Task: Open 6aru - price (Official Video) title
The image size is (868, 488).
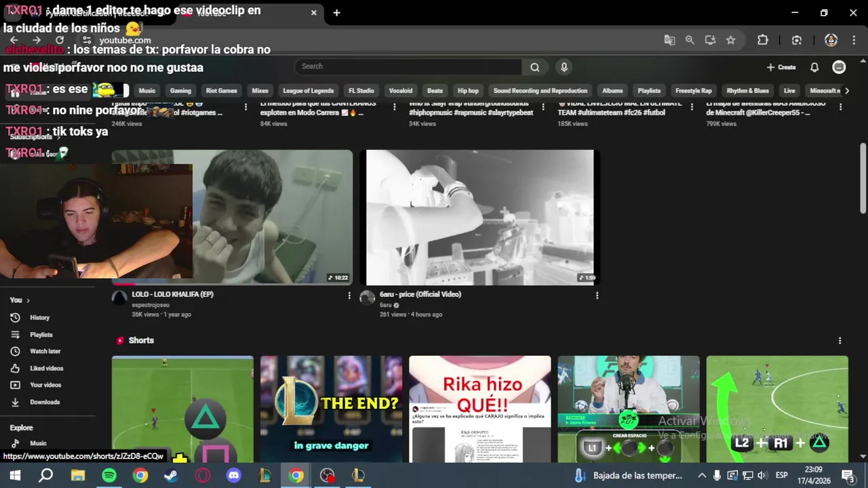Action: [420, 295]
